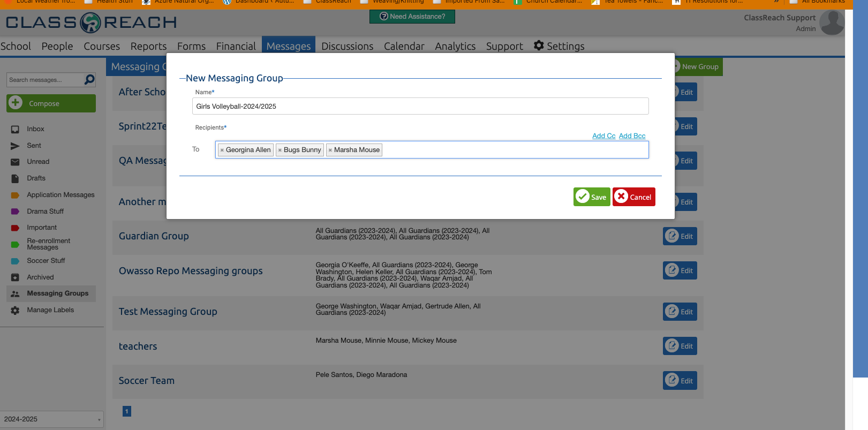The image size is (868, 430).
Task: Open Drama Stuff purple label
Action: point(15,212)
